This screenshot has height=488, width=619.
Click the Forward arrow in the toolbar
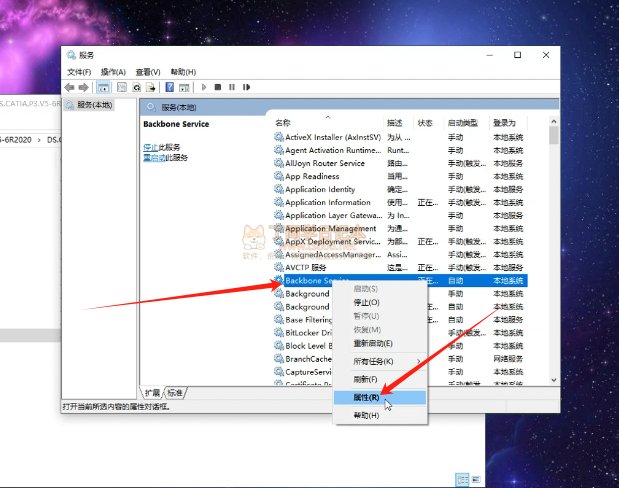(84, 87)
